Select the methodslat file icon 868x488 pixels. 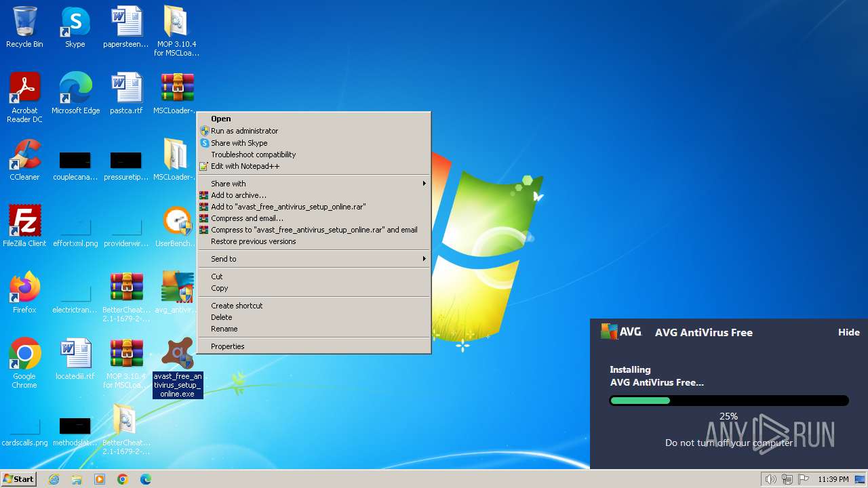pyautogui.click(x=75, y=432)
